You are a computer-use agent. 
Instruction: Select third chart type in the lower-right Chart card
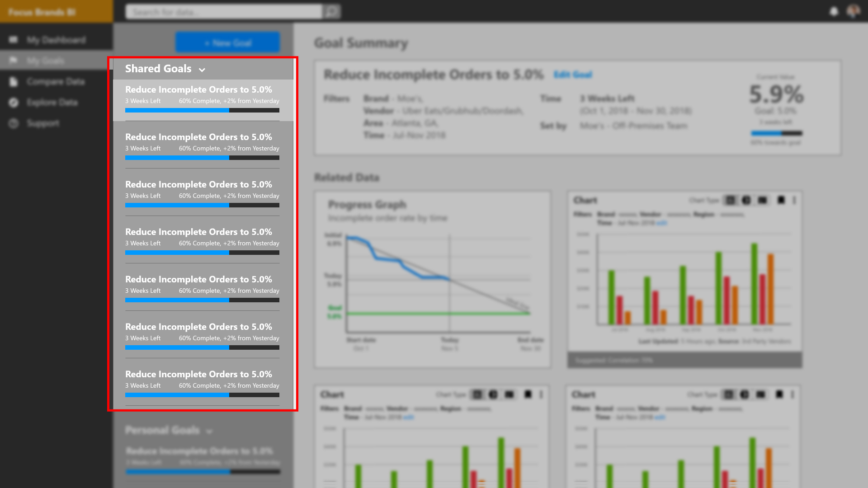761,394
